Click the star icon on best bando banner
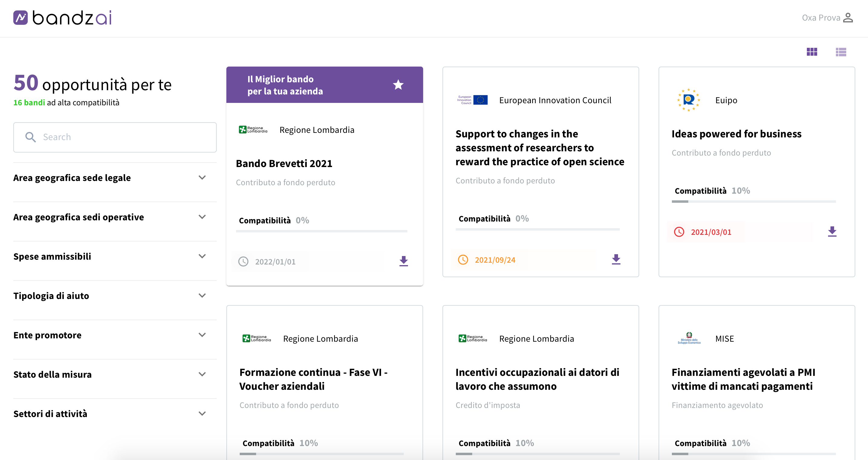Image resolution: width=868 pixels, height=460 pixels. click(398, 85)
